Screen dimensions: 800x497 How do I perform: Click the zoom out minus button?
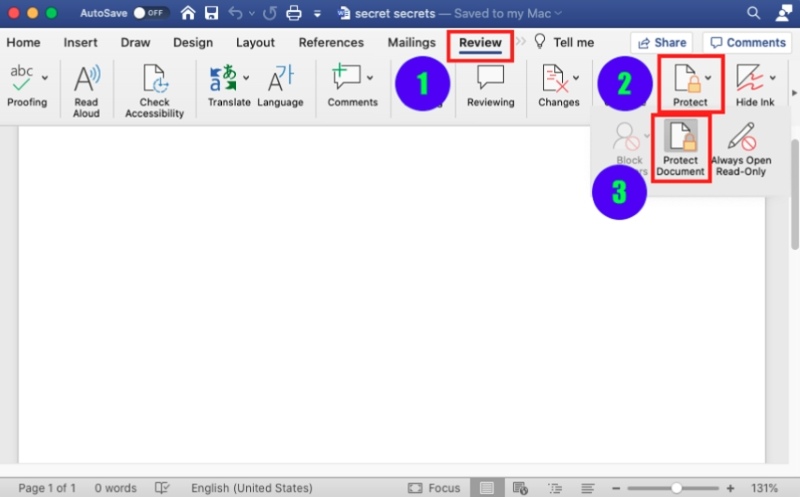click(x=616, y=488)
